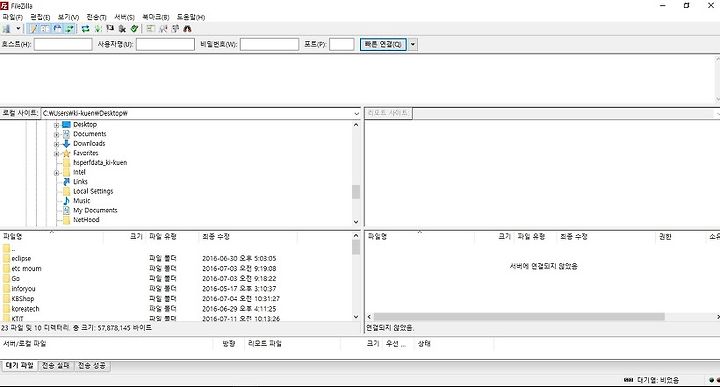
Task: Start processing the transfer queue
Action: tap(98, 29)
